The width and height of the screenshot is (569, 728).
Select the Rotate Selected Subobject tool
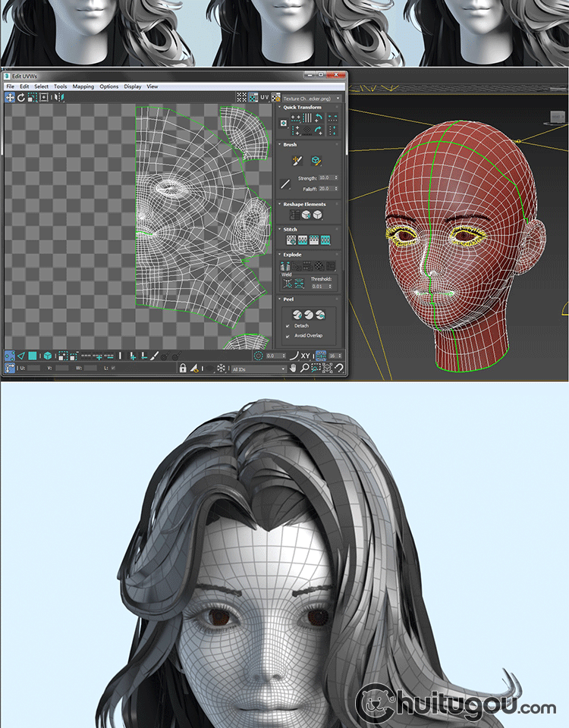pyautogui.click(x=21, y=98)
